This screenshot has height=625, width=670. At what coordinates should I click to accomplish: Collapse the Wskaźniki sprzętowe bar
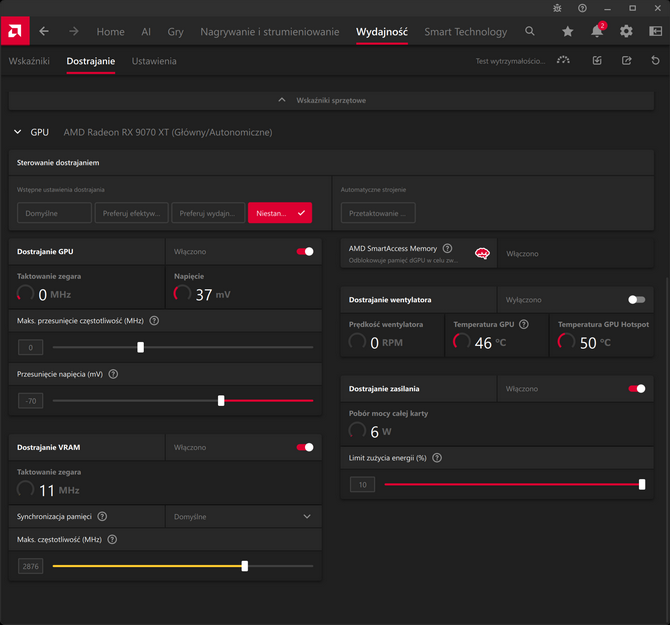pos(331,100)
